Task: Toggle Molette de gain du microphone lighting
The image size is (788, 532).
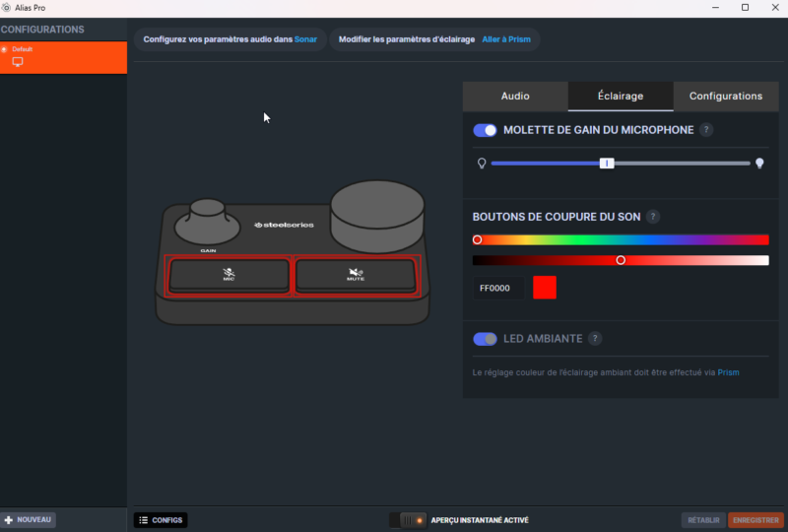Action: click(x=485, y=130)
